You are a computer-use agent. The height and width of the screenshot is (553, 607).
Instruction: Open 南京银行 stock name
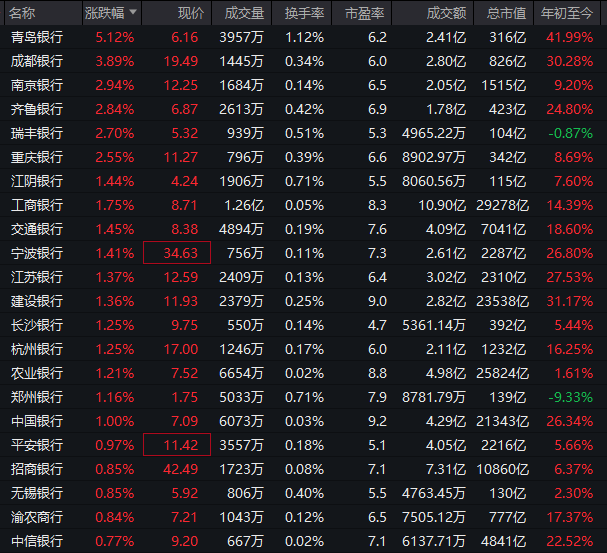[37, 85]
